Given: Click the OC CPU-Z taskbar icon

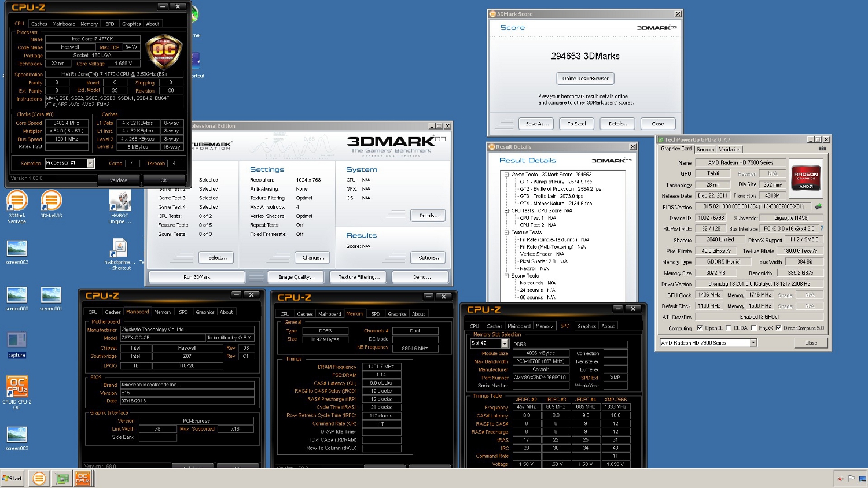Looking at the screenshot, I should pos(83,478).
